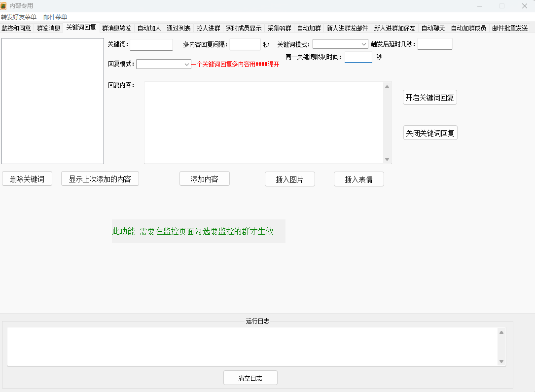Expand the 关键词模式 dropdown
Image resolution: width=535 pixels, height=392 pixels.
click(x=340, y=44)
